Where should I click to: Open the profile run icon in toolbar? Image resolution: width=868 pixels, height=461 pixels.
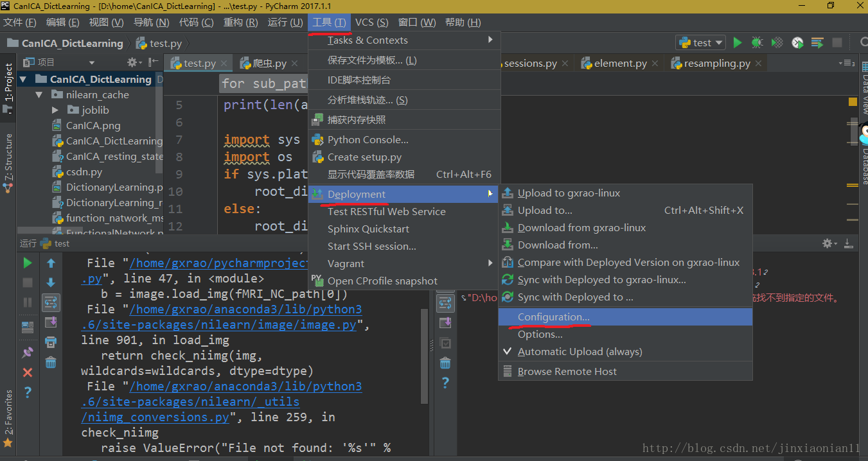797,42
